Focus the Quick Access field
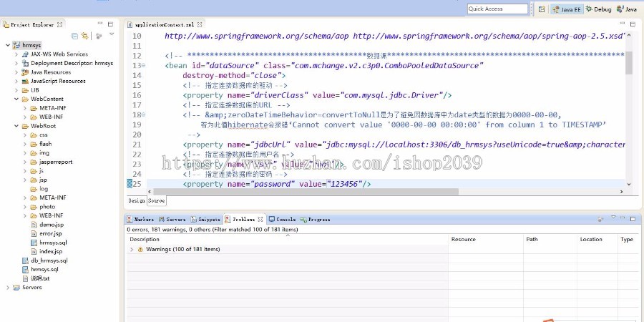The image size is (644, 322). point(497,9)
